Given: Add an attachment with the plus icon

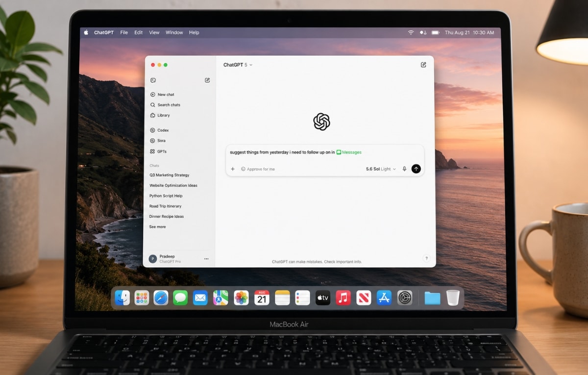Looking at the screenshot, I should click(233, 169).
